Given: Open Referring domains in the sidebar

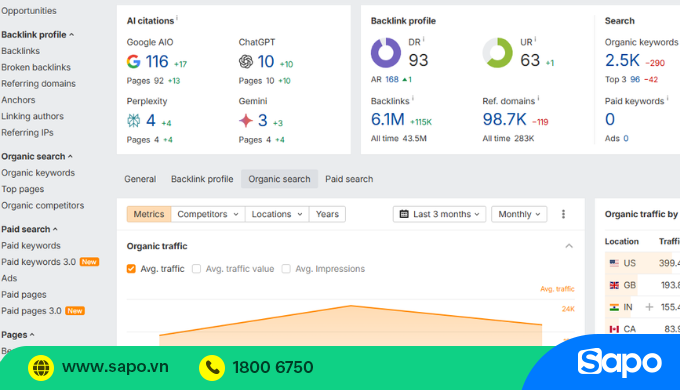Looking at the screenshot, I should pyautogui.click(x=38, y=84).
